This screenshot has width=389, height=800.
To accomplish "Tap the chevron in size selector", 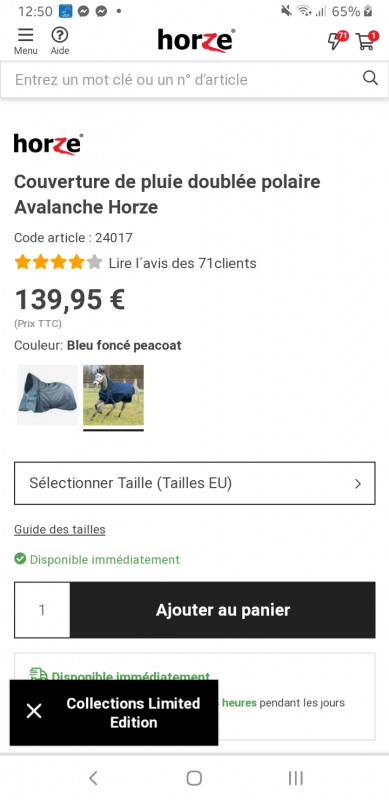I will pos(358,484).
